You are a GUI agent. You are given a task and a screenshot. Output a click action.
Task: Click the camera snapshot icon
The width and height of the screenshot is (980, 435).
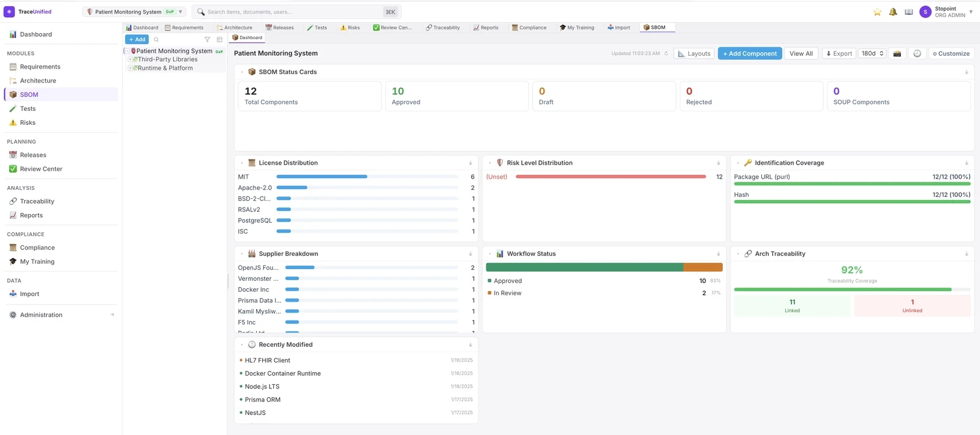coord(897,53)
